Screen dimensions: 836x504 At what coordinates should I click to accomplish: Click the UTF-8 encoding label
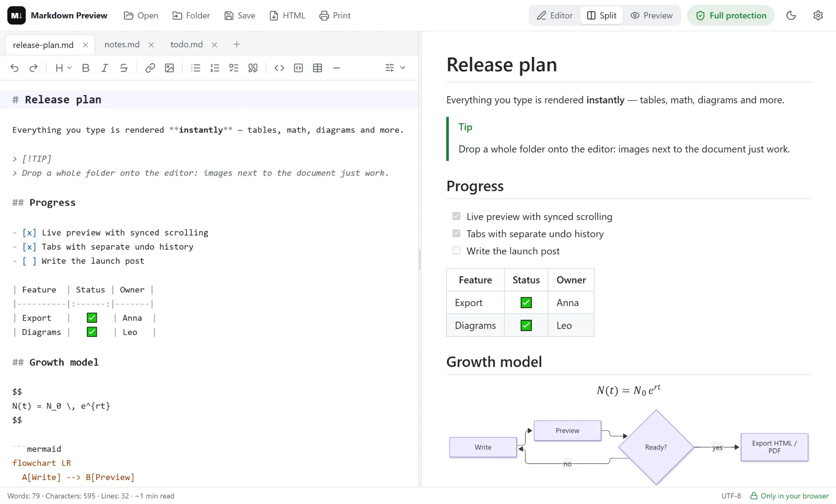coord(731,496)
